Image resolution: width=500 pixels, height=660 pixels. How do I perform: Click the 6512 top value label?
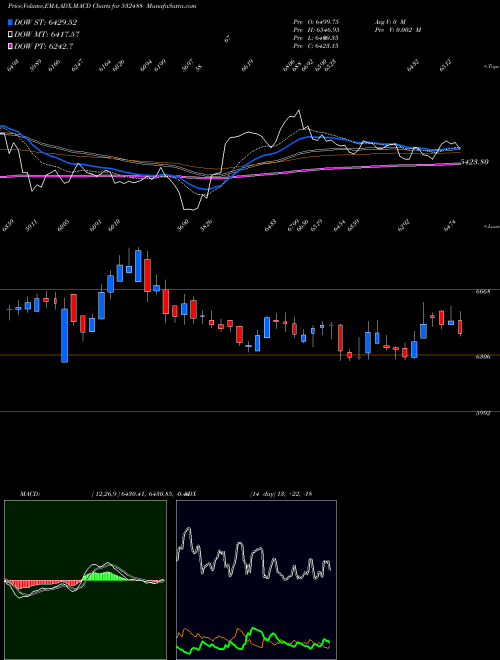click(x=446, y=67)
